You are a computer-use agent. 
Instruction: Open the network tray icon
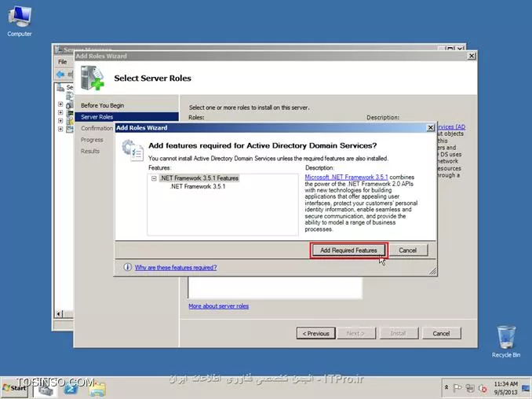(470, 388)
